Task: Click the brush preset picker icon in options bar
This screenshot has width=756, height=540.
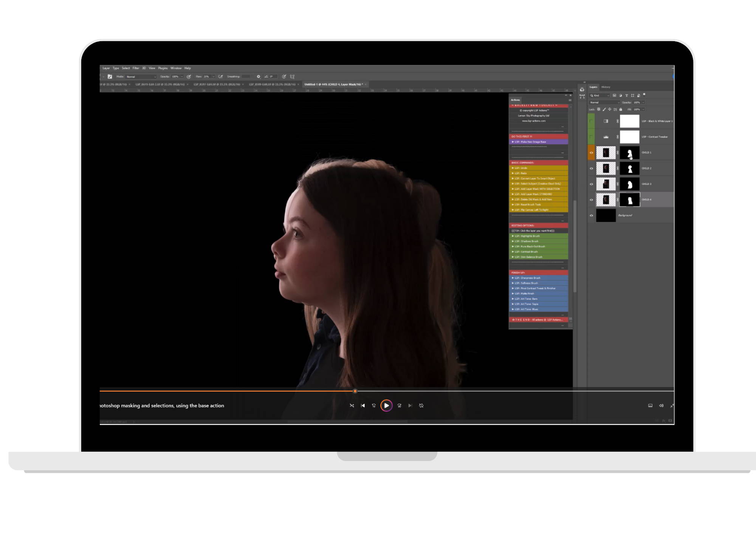Action: 110,77
